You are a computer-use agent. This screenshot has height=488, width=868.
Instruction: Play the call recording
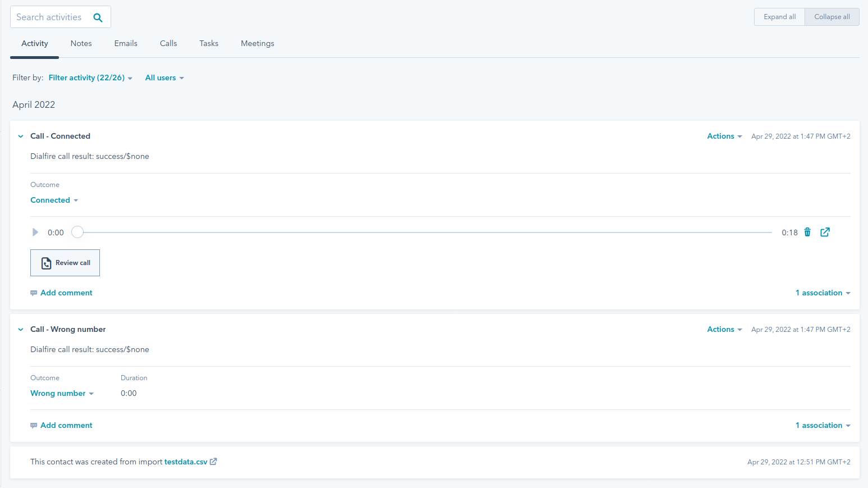point(35,232)
